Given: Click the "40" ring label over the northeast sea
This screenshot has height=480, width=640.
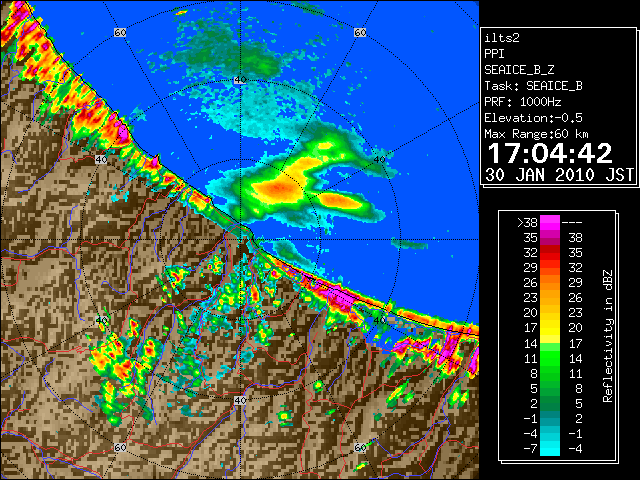Looking at the screenshot, I should pos(379,160).
